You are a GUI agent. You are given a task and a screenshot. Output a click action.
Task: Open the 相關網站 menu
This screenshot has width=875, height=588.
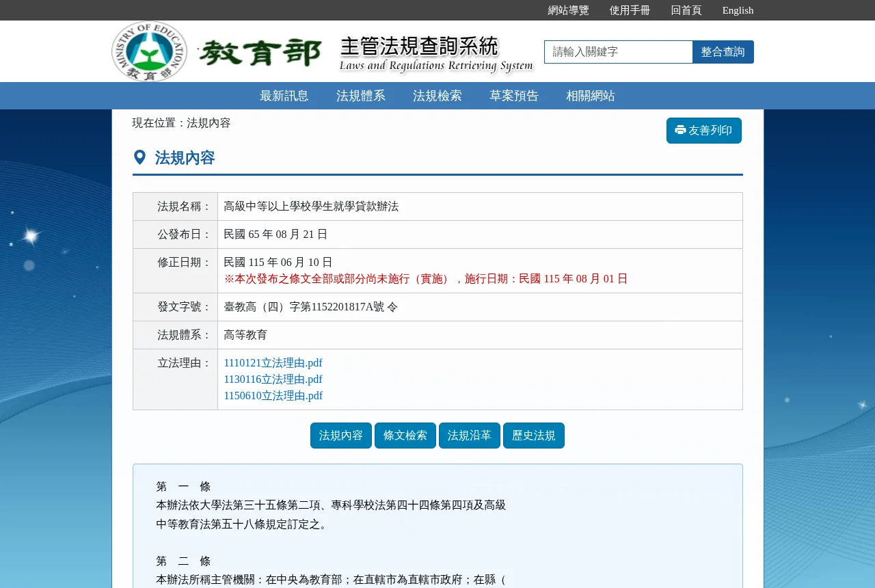point(591,96)
